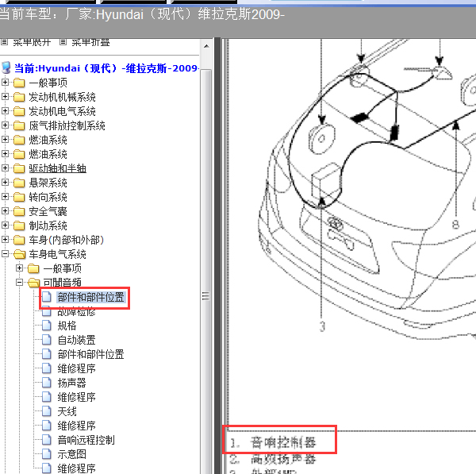Click the folder icon of 转向系统

coord(19,197)
